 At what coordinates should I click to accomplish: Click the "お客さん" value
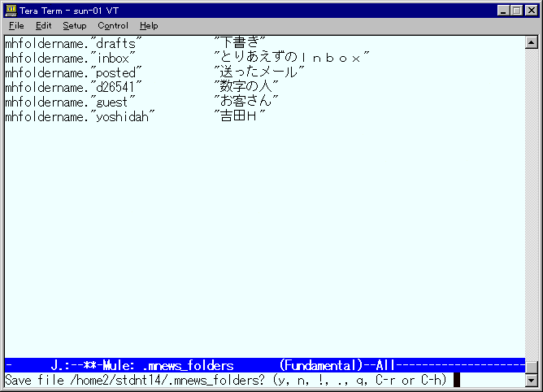pyautogui.click(x=245, y=101)
